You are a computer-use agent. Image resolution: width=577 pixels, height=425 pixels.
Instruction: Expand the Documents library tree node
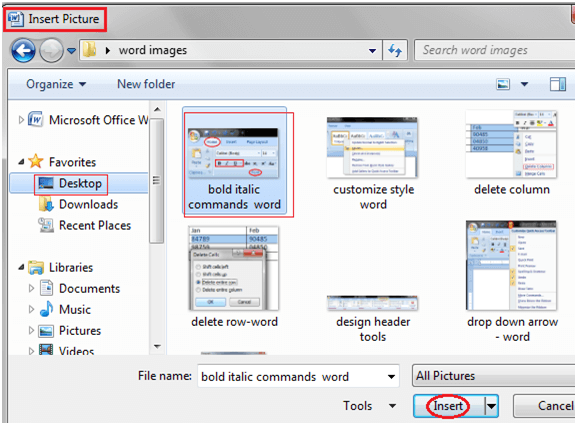pyautogui.click(x=31, y=288)
